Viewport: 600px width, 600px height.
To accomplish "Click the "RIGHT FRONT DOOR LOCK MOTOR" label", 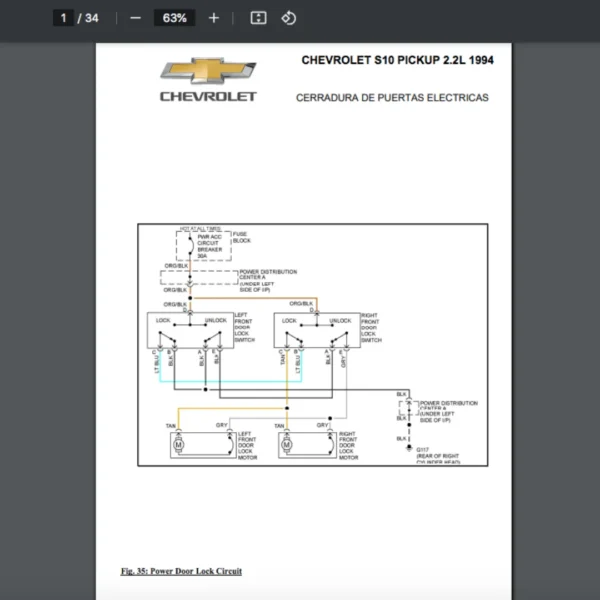I will pyautogui.click(x=349, y=445).
